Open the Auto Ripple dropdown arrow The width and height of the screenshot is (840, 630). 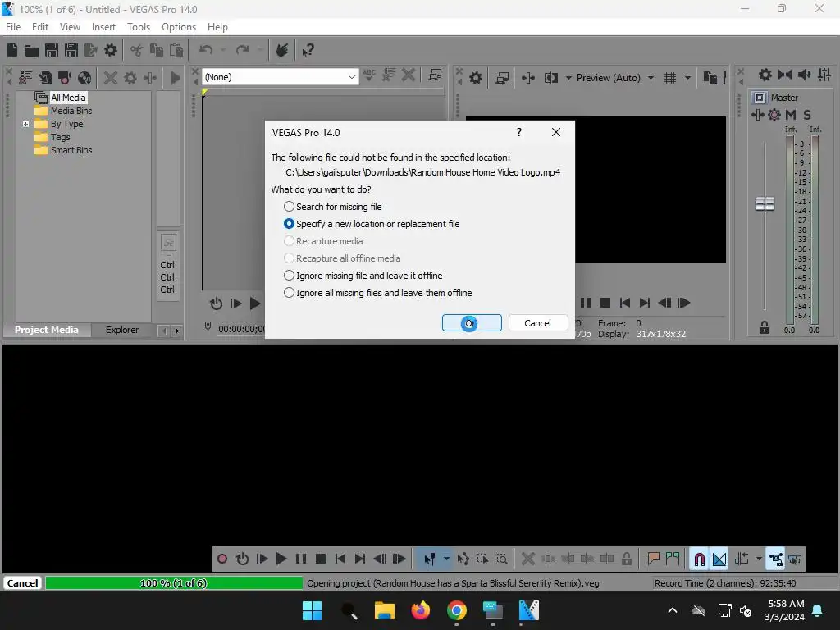click(x=759, y=559)
